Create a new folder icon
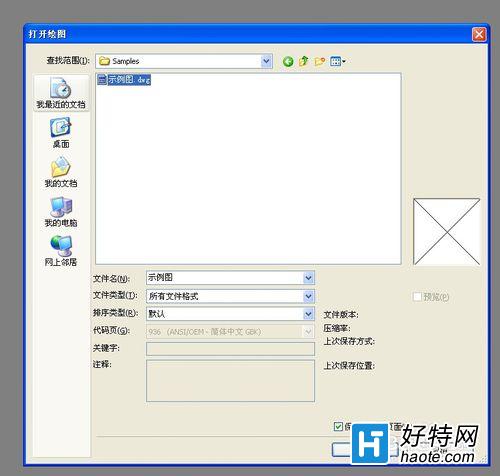 pyautogui.click(x=319, y=61)
